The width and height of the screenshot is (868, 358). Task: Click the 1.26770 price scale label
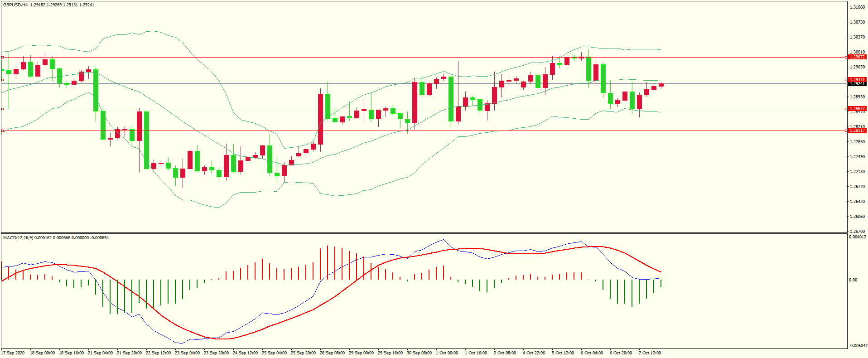pyautogui.click(x=857, y=187)
